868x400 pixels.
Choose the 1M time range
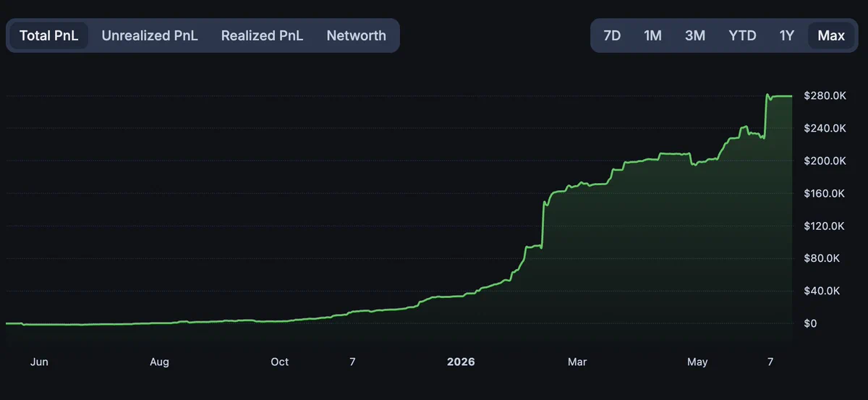[652, 35]
